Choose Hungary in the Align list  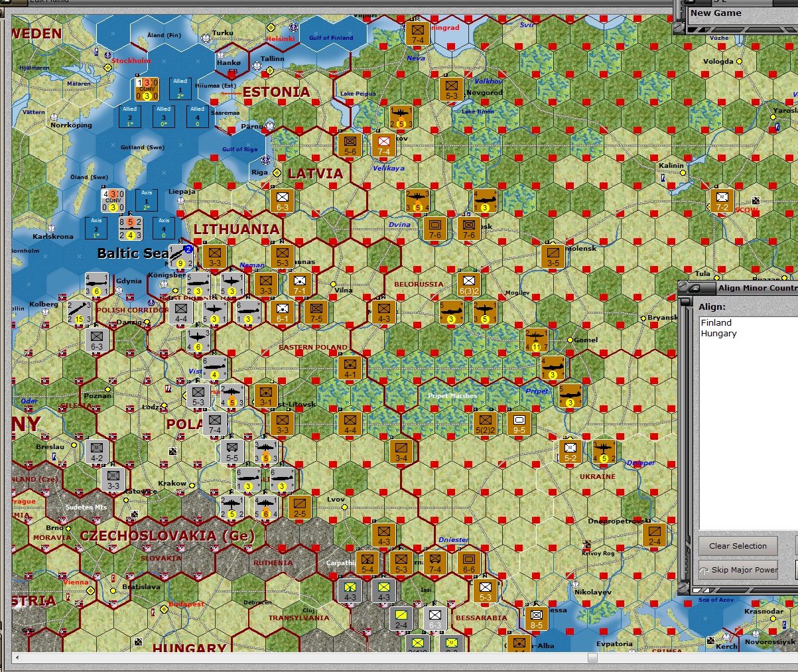[x=719, y=334]
